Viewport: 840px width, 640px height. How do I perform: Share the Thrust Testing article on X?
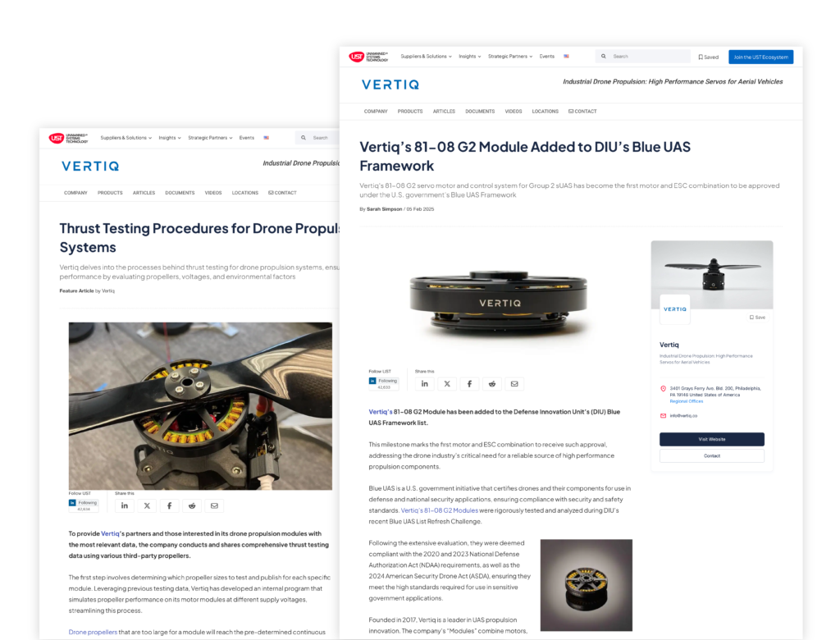[x=147, y=505]
